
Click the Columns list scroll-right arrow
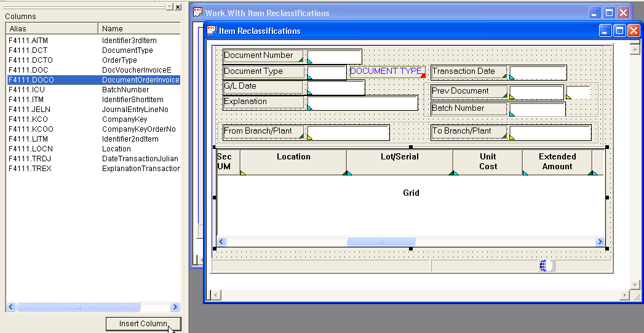(175, 307)
